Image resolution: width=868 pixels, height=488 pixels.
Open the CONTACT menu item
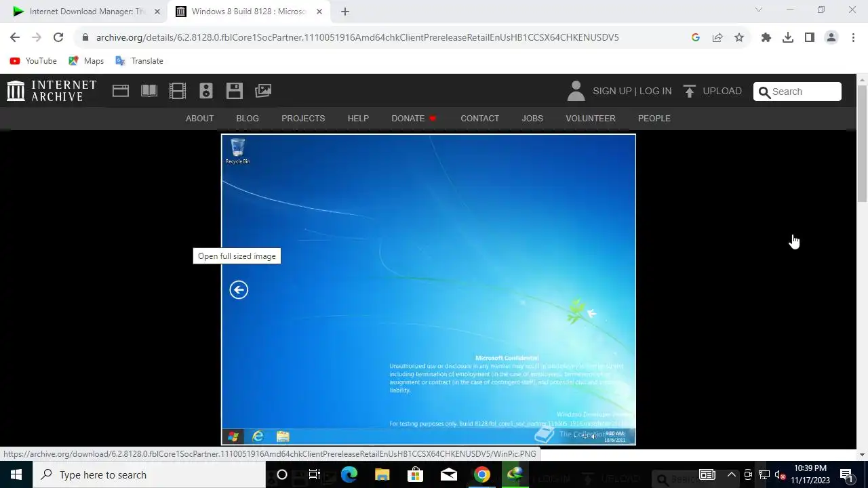[x=479, y=118]
